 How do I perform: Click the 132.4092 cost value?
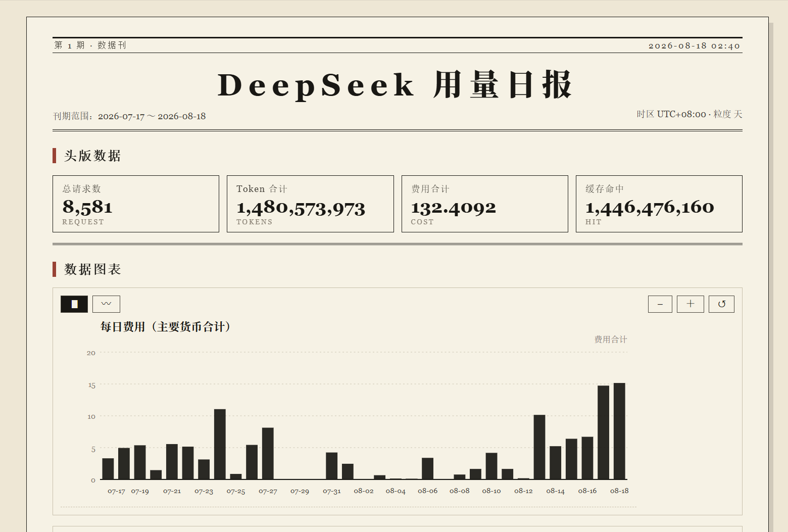[x=454, y=207]
